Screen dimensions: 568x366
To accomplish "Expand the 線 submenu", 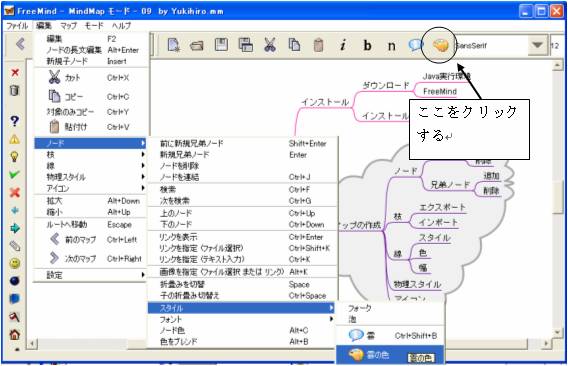I will click(x=90, y=166).
